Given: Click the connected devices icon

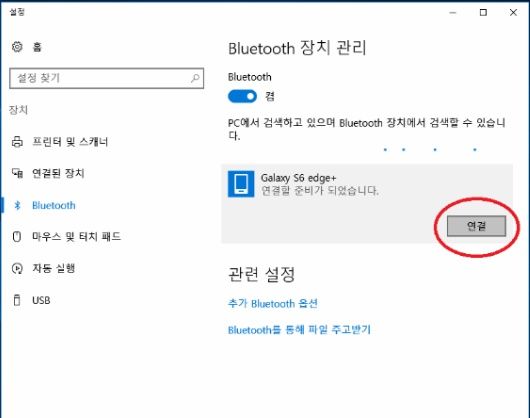Looking at the screenshot, I should click(x=17, y=173).
